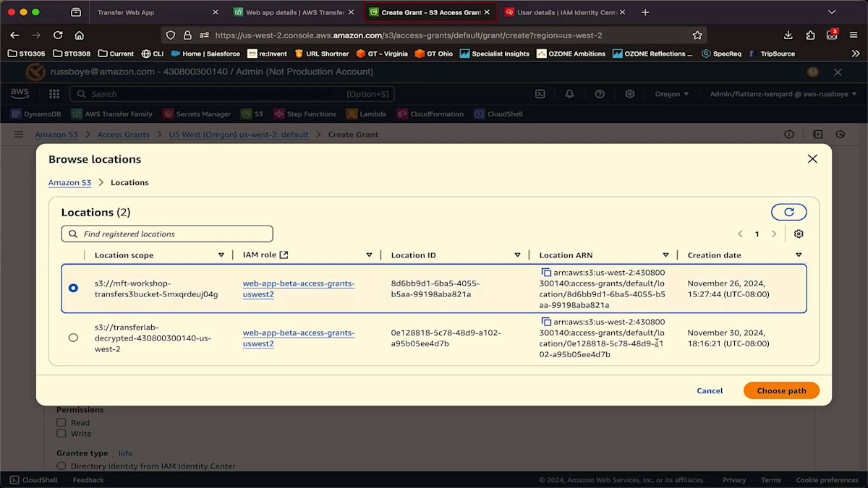
Task: Open CloudShell icon in top bar
Action: 540,94
